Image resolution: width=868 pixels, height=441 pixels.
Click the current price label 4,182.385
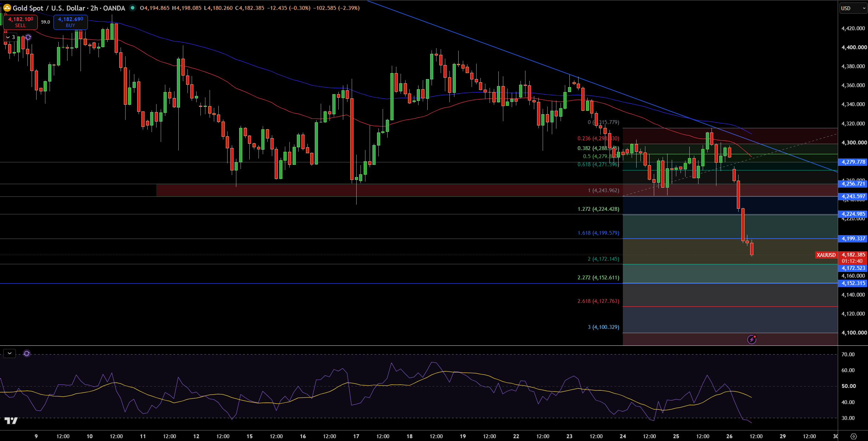[853, 255]
